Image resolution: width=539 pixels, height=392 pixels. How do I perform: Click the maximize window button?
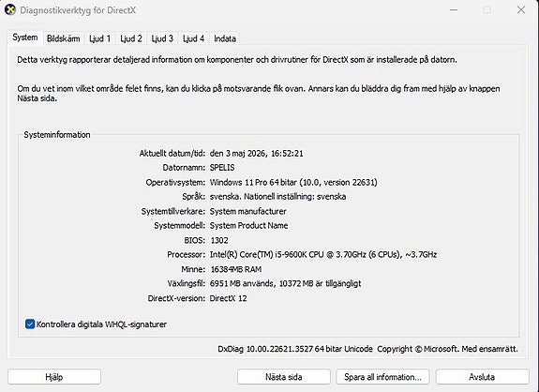487,10
